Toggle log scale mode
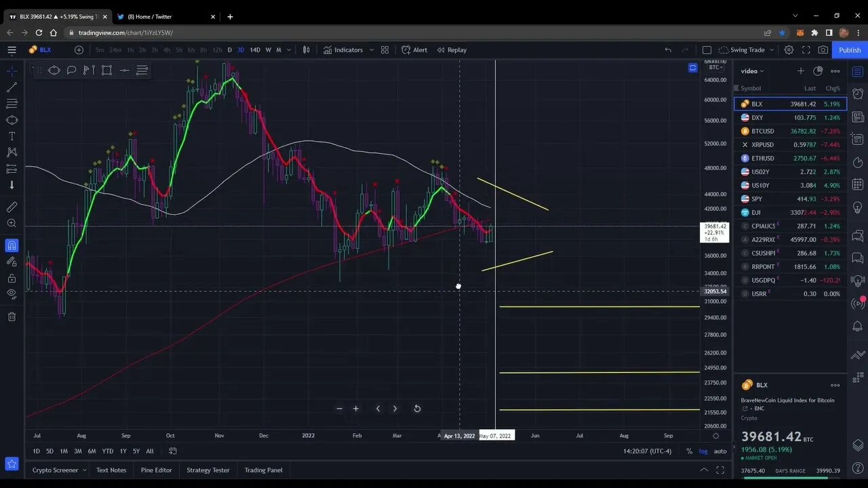 (x=703, y=451)
